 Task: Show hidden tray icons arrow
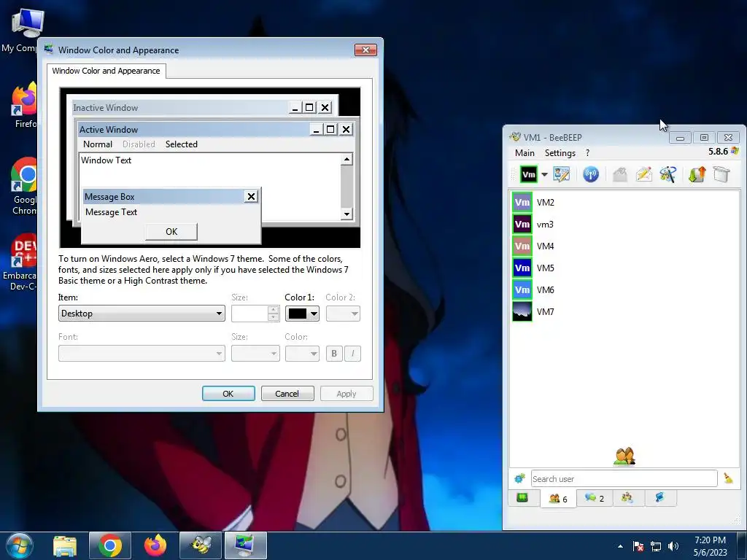click(620, 546)
